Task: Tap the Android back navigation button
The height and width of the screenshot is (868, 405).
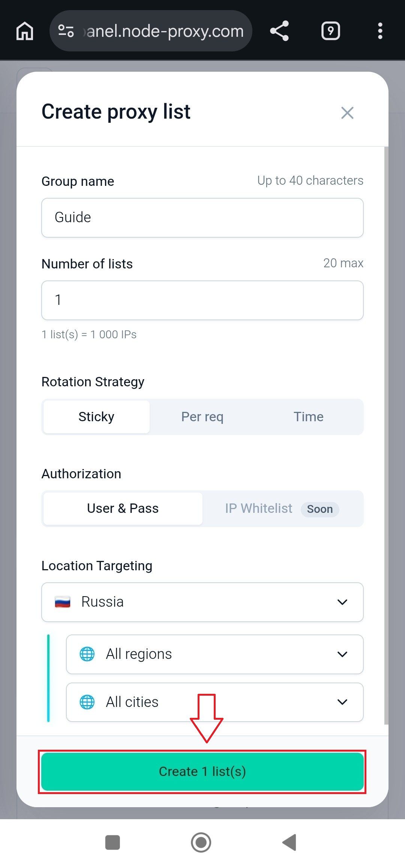Action: [x=289, y=842]
